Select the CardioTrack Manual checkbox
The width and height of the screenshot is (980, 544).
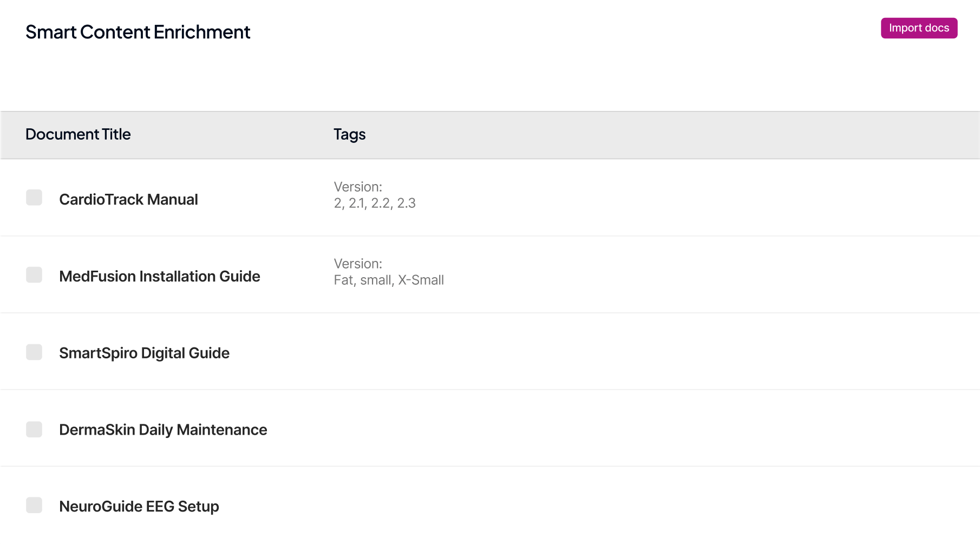click(x=34, y=198)
